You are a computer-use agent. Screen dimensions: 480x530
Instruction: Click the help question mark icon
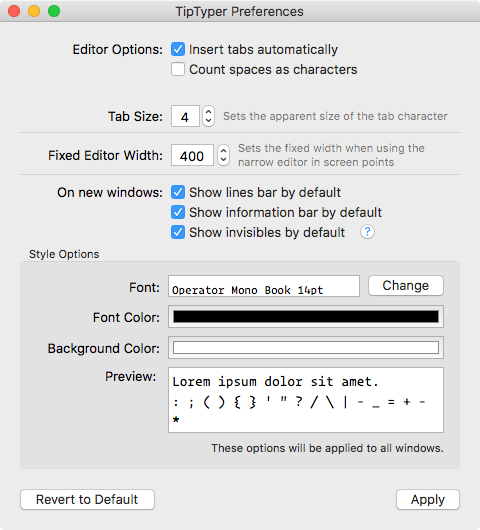pyautogui.click(x=367, y=232)
